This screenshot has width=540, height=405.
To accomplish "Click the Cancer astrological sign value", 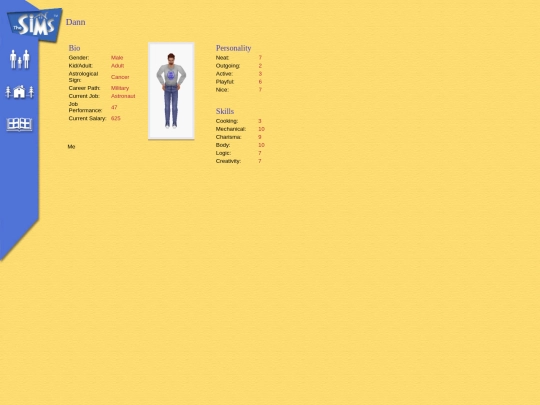I will (120, 77).
